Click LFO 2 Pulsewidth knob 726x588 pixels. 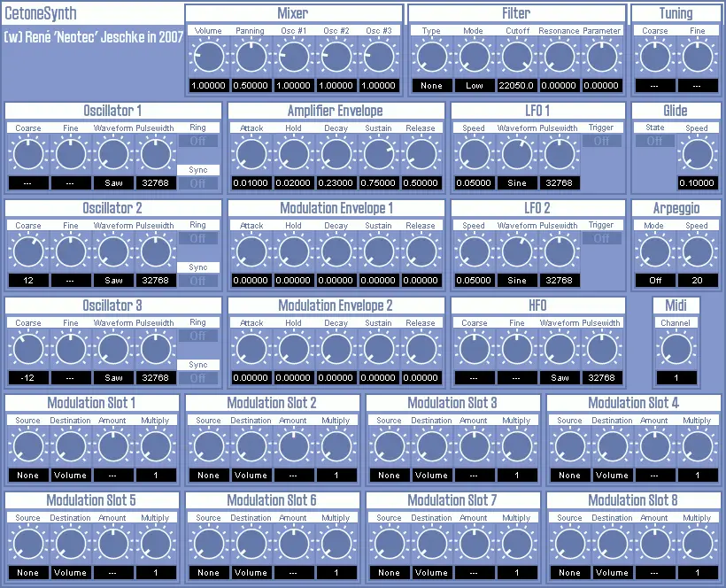(x=560, y=251)
